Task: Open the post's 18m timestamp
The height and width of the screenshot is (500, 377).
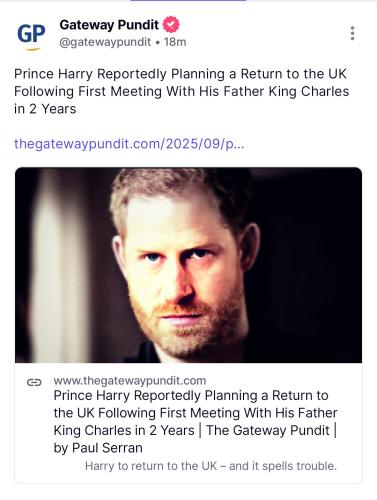Action: coord(175,42)
